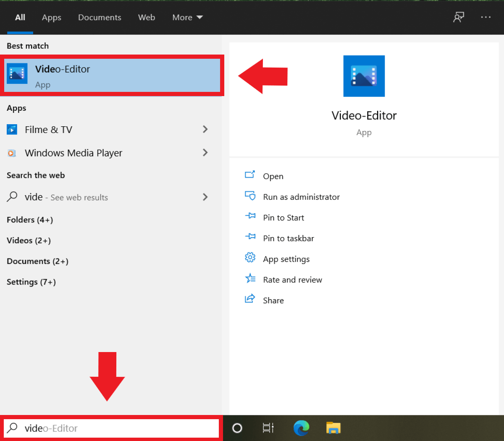Expand the web results arrow for vide
The image size is (504, 441).
tap(205, 197)
